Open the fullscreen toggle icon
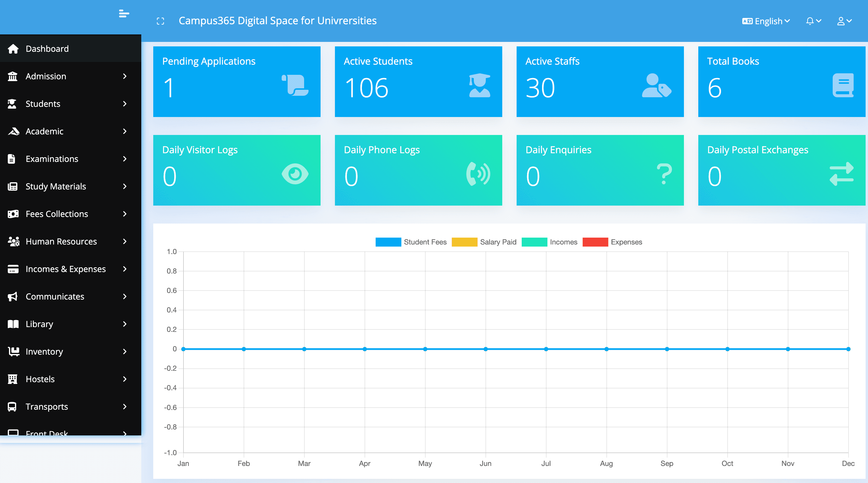Image resolution: width=868 pixels, height=483 pixels. tap(161, 21)
